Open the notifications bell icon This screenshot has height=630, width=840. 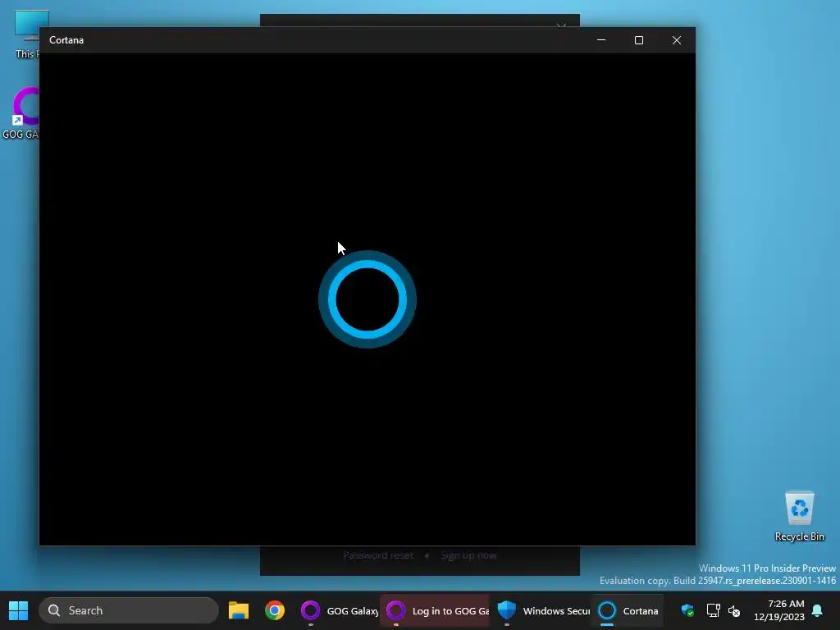pyautogui.click(x=817, y=610)
